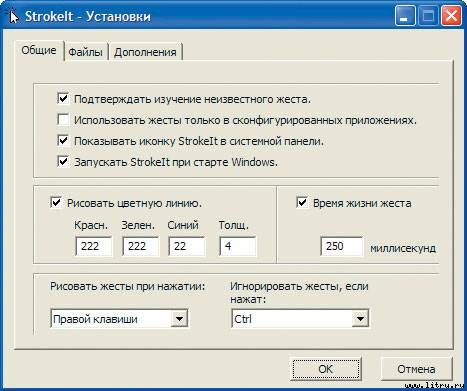467x391 pixels.
Task: Enable Использовать жесты только в сконфигурированных приложениях
Action: click(63, 119)
